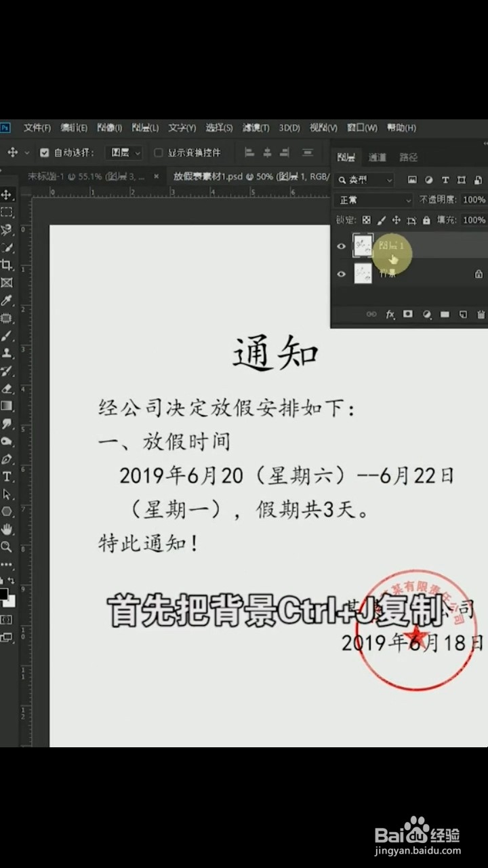Open the layer filter 类型 dropdown
The width and height of the screenshot is (488, 868).
coord(364,180)
